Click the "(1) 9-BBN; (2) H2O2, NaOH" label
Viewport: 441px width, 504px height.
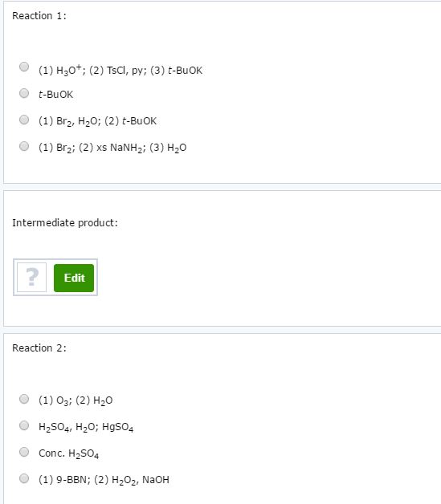(x=104, y=480)
